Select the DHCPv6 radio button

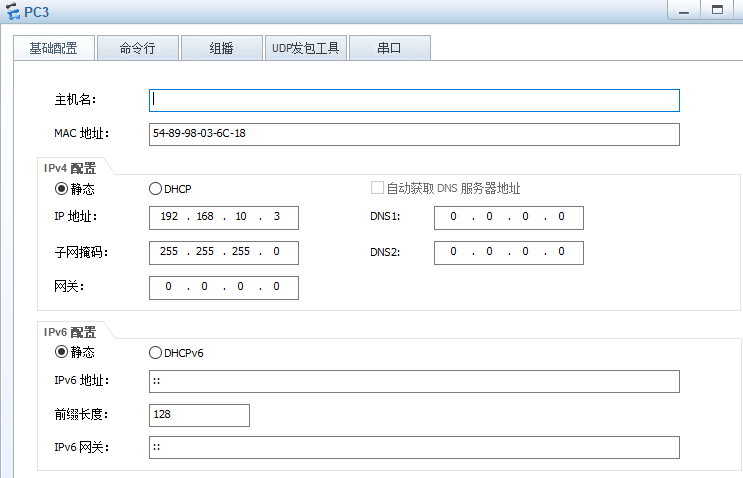pyautogui.click(x=155, y=352)
